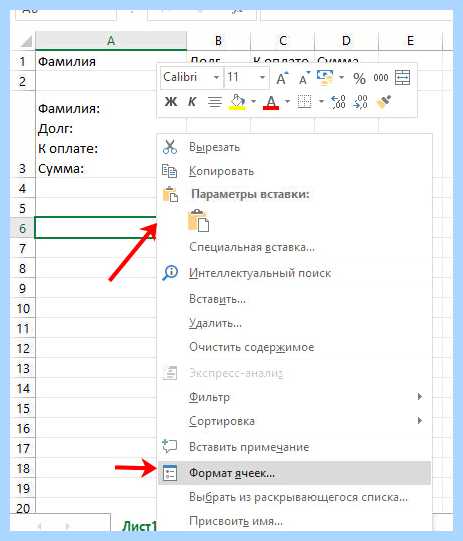463x541 pixels.
Task: Apply red font color
Action: pos(271,102)
